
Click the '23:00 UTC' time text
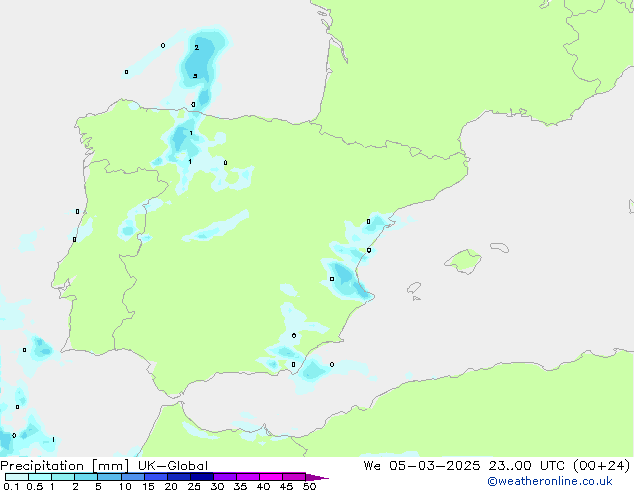[526, 466]
